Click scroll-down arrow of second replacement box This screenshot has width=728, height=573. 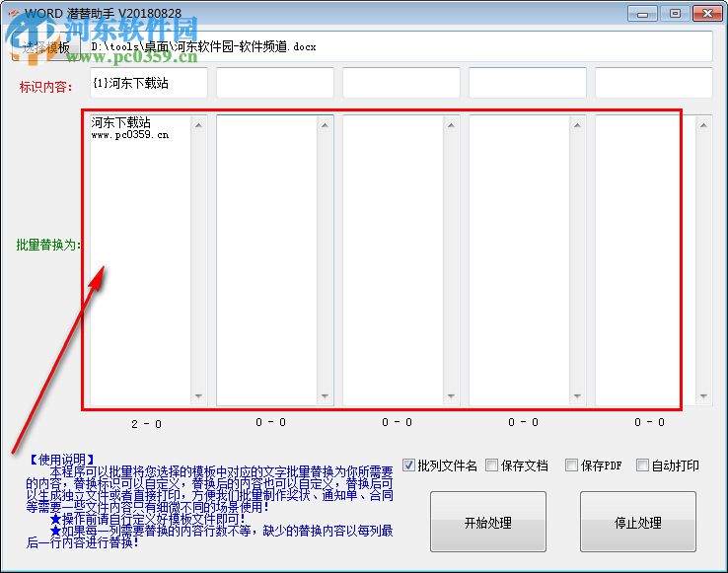click(325, 396)
